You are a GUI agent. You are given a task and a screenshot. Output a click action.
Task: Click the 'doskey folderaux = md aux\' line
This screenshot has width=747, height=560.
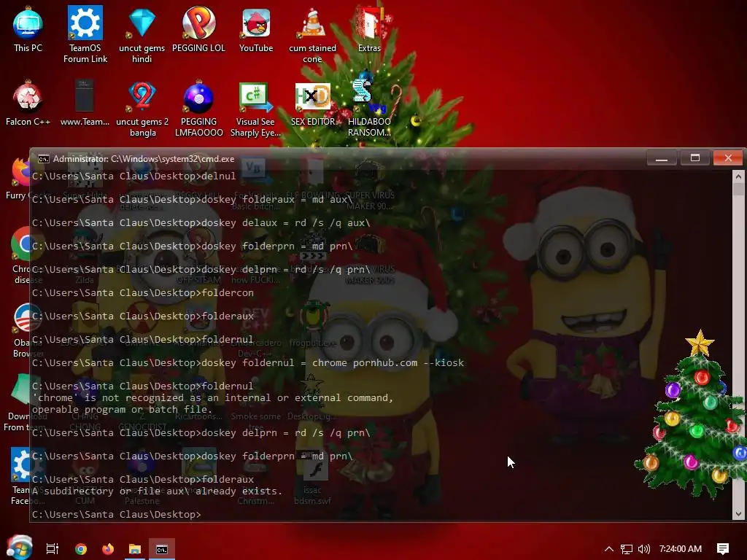[193, 200]
